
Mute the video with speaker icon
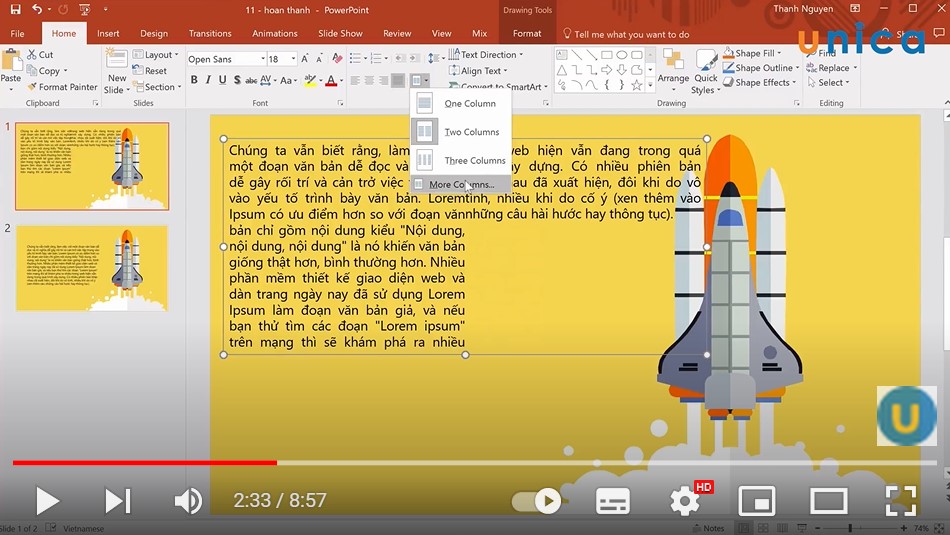pyautogui.click(x=187, y=500)
